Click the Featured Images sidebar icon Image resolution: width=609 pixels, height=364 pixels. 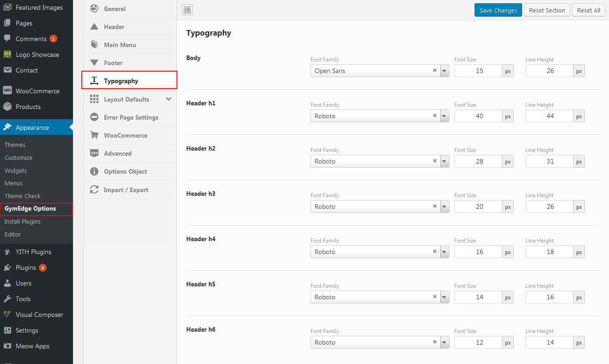click(x=7, y=7)
